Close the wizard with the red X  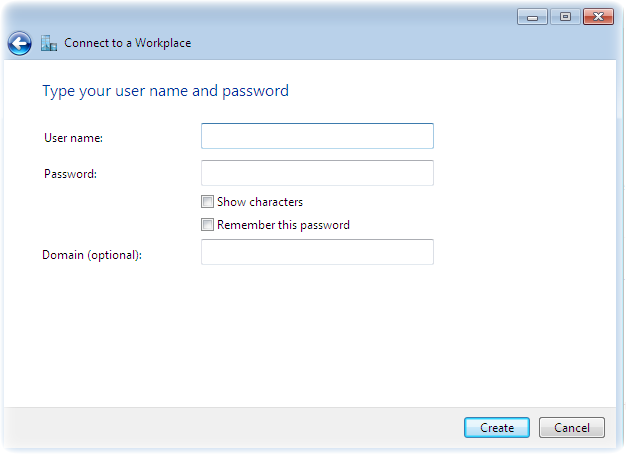click(x=598, y=17)
